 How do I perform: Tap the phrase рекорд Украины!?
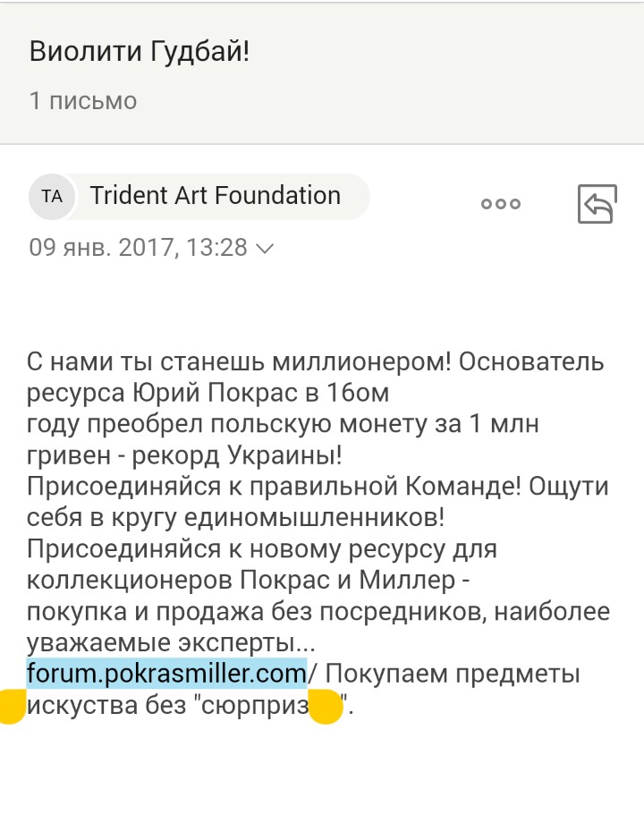[x=237, y=455]
